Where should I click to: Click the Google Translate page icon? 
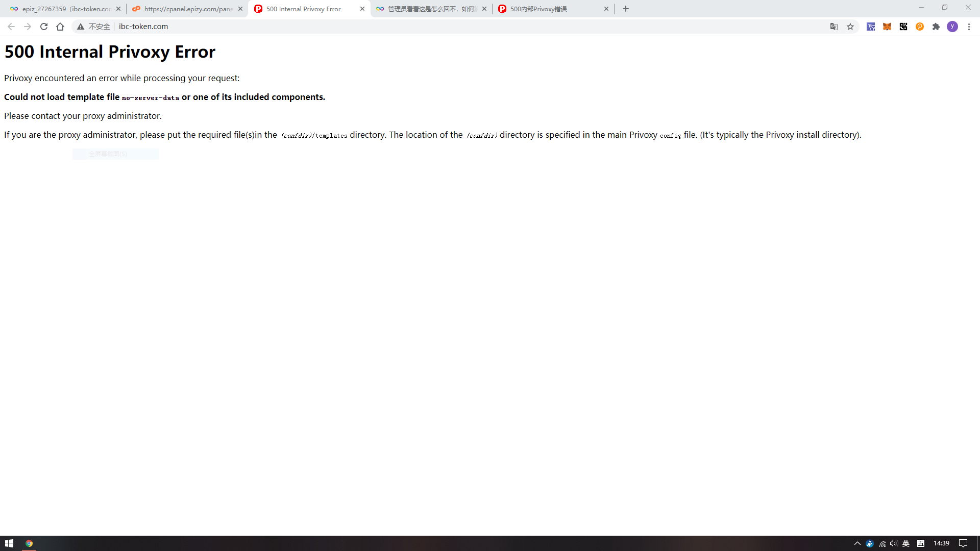pos(834,27)
